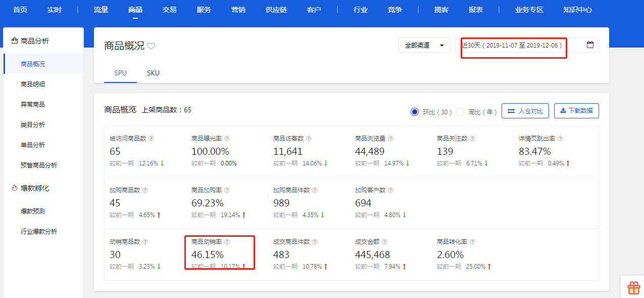Click the 入仓对比 button
Viewport: 644px width, 298px height.
coord(525,111)
